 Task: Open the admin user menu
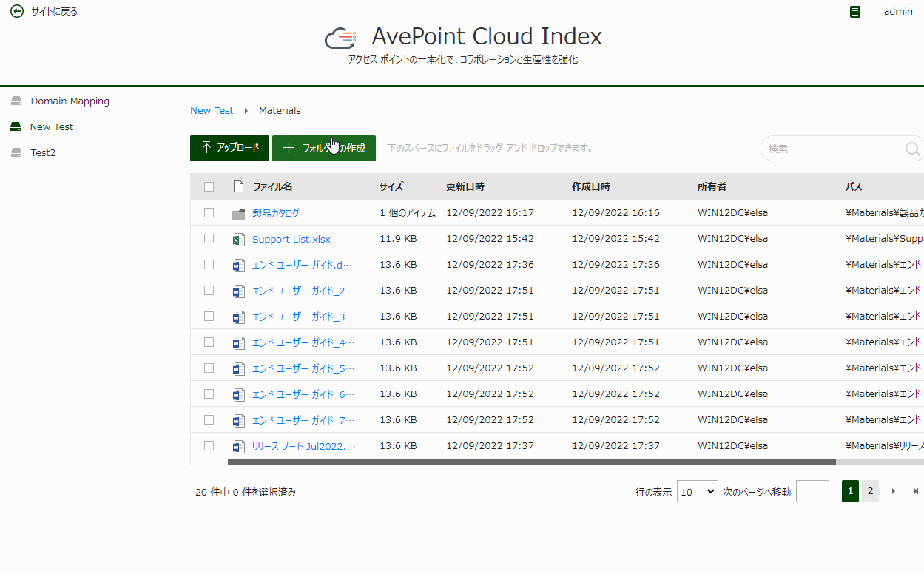pyautogui.click(x=898, y=11)
